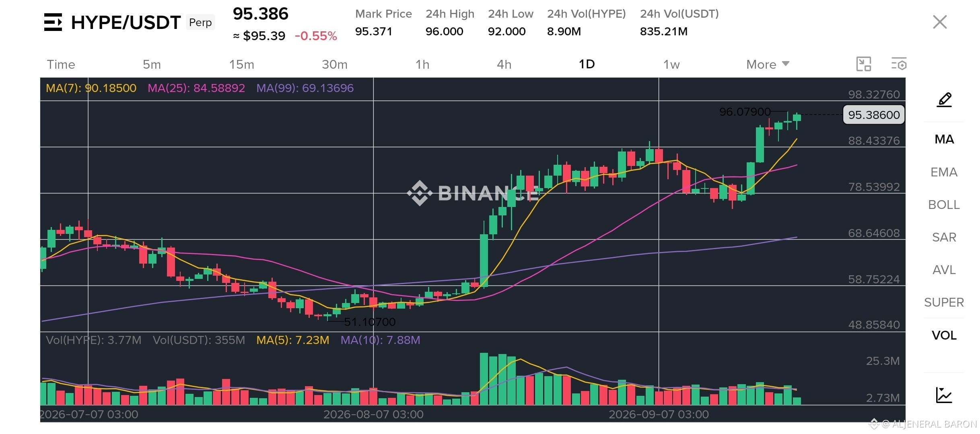Turn on the SAR indicator
This screenshot has height=434, width=980.
(944, 237)
